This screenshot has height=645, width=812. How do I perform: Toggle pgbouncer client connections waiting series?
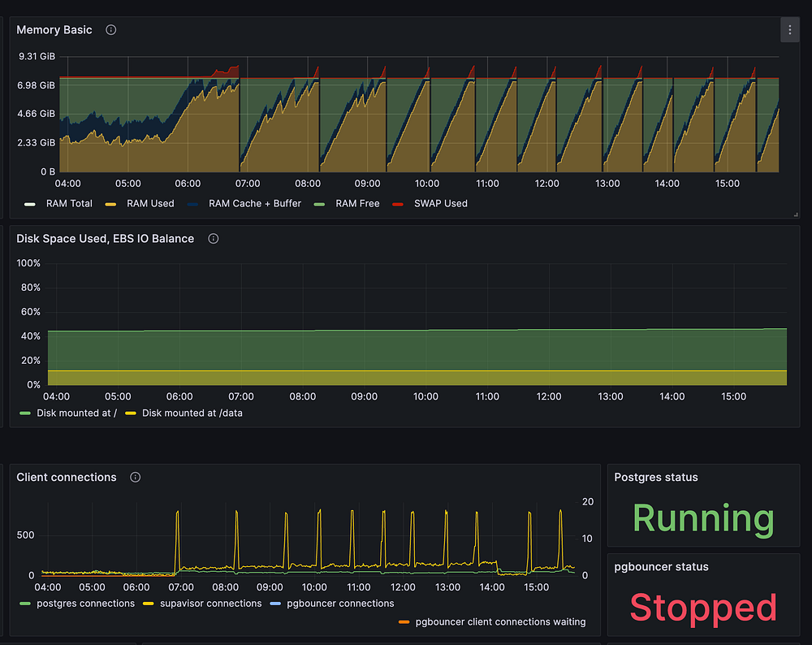click(x=499, y=622)
